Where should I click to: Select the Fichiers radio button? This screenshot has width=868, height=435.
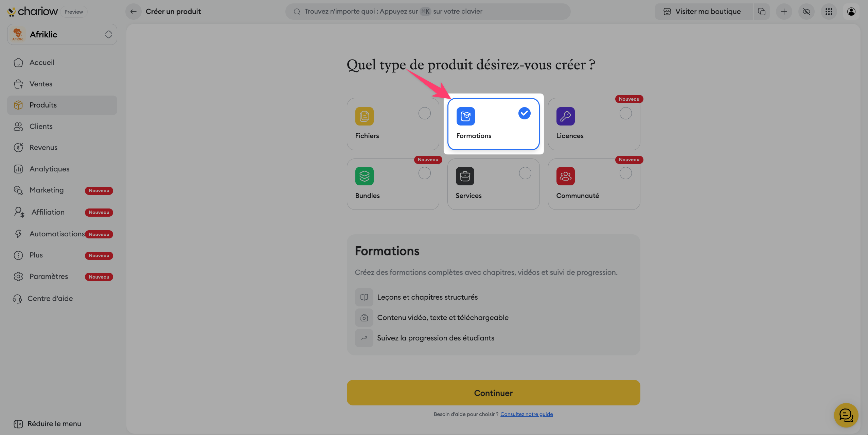tap(424, 113)
